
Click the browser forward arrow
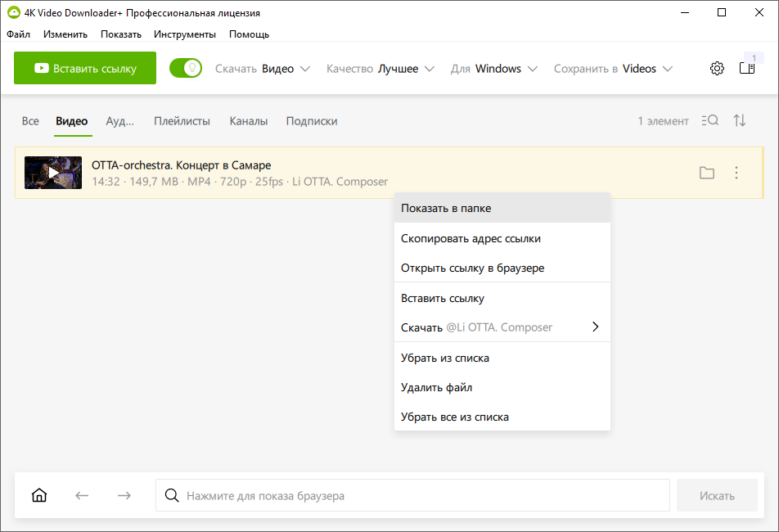(124, 495)
